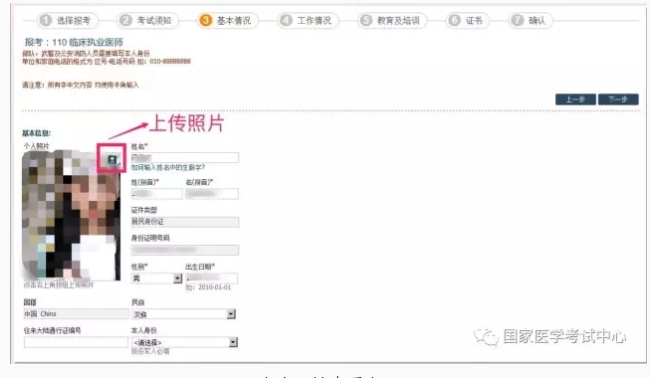Click the upload photo icon

(112, 159)
